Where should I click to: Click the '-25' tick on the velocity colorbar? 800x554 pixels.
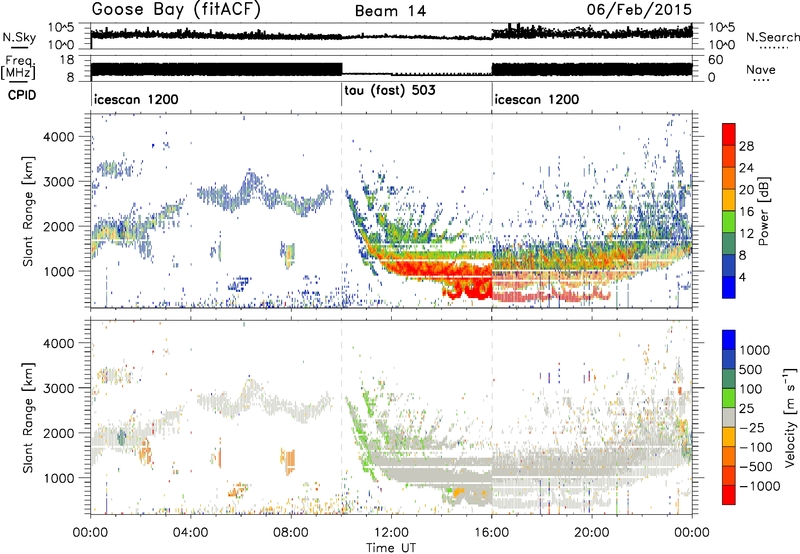point(753,427)
